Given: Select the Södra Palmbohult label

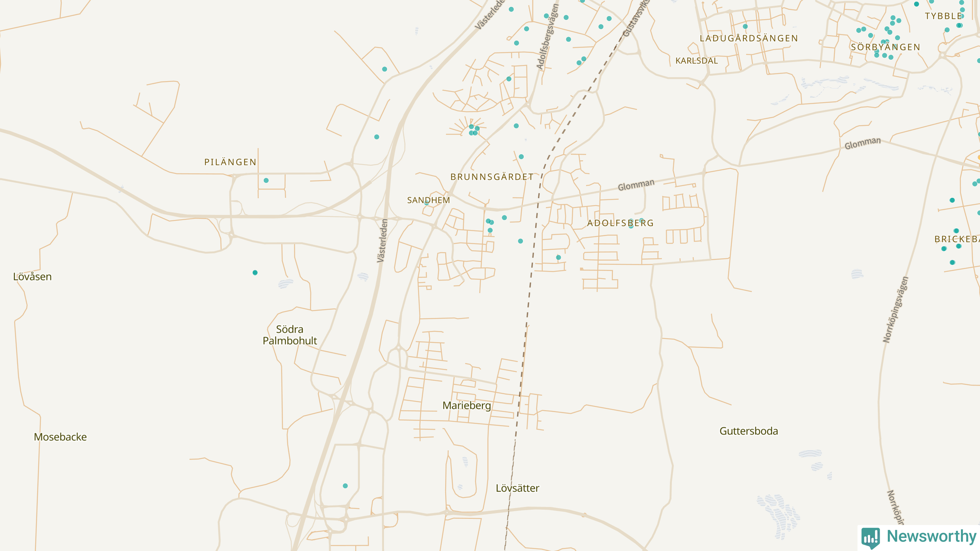Looking at the screenshot, I should (x=290, y=335).
